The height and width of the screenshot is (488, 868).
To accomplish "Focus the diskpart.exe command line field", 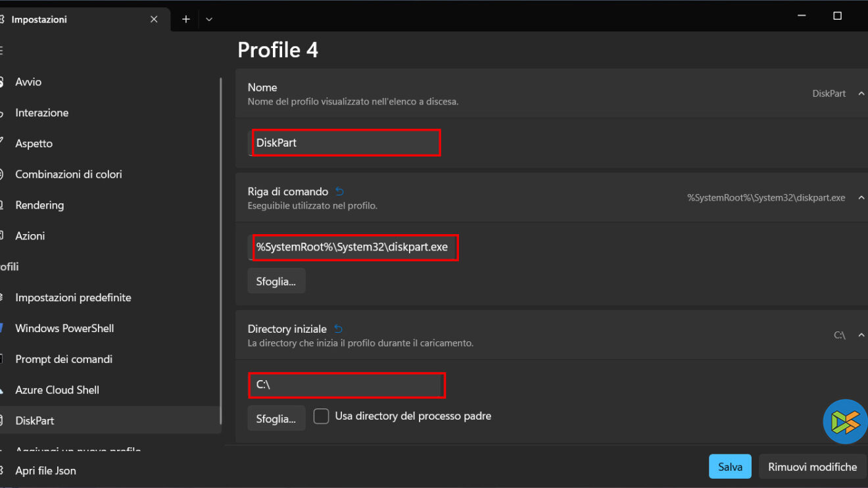I will [355, 247].
